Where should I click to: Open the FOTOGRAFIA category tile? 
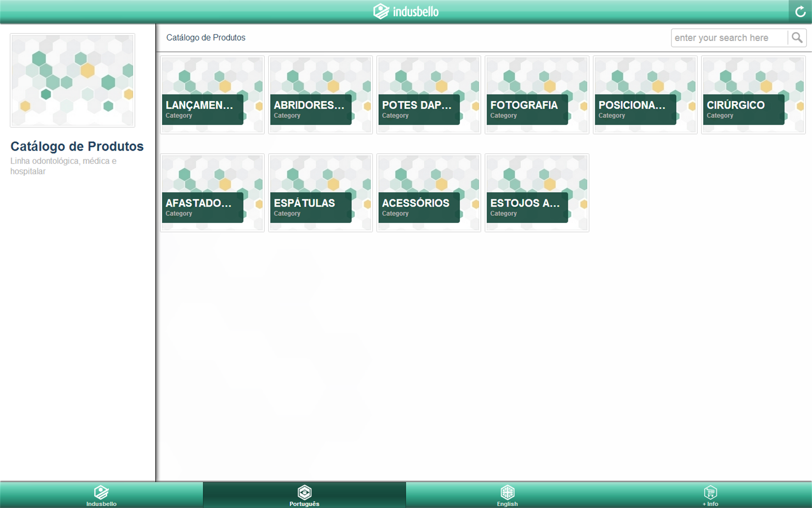pos(537,95)
